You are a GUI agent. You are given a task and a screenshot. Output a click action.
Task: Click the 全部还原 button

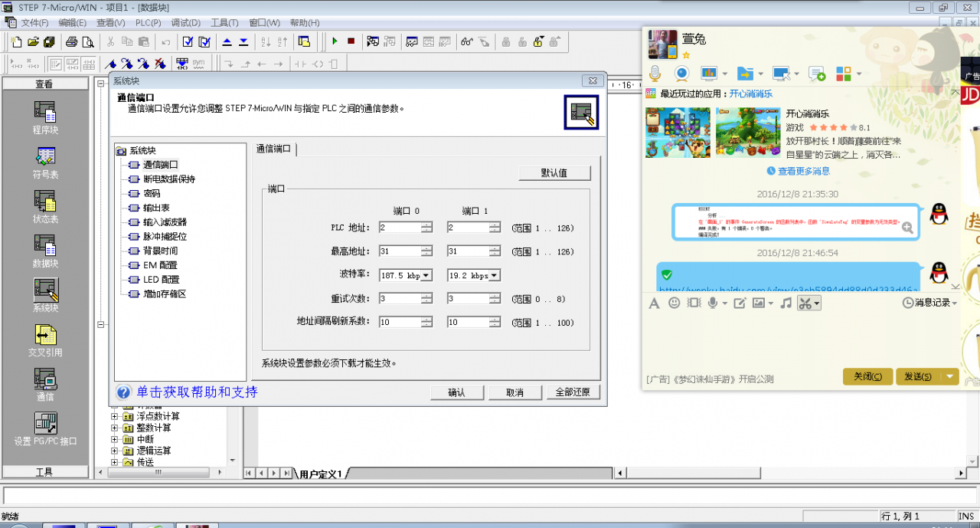point(573,392)
